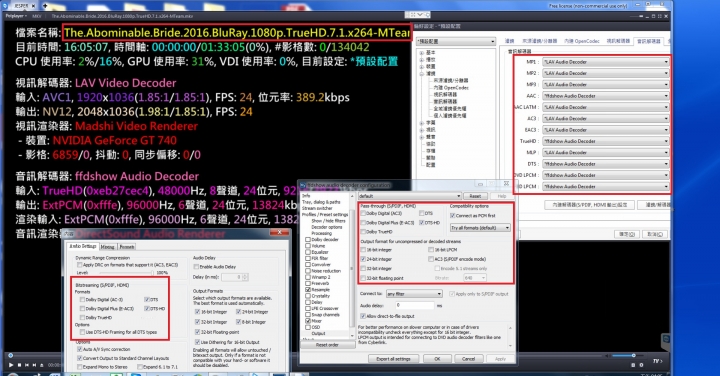Open the MP1 audio decoder dropdown

click(605, 62)
